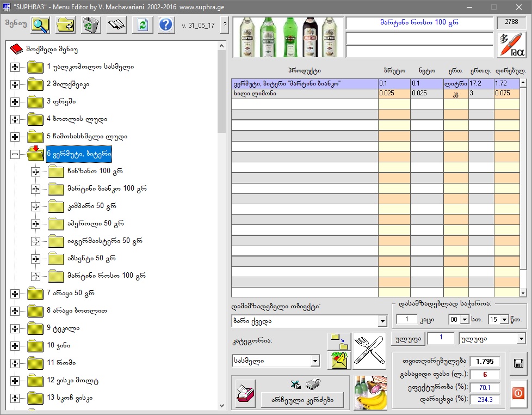Screen dimensions: 532x415
Task: Expand folder 4 ბოთლის ლუდი
Action: (x=15, y=119)
